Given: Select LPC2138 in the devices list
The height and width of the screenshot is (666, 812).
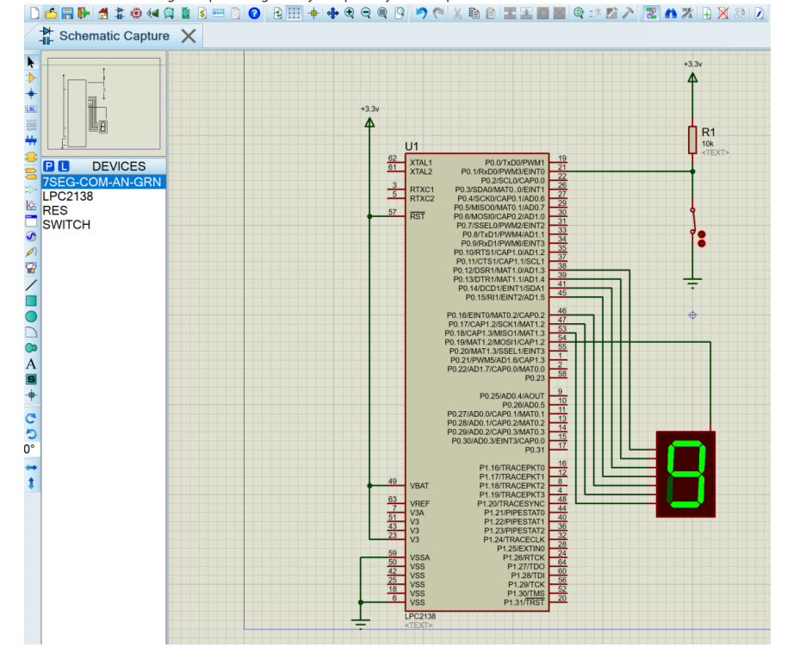Looking at the screenshot, I should coord(68,196).
